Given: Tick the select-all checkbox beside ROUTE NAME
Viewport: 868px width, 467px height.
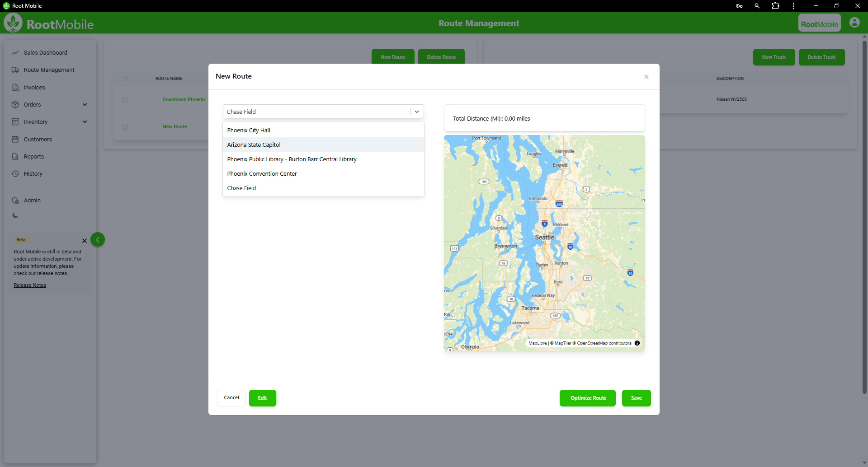Looking at the screenshot, I should (125, 79).
